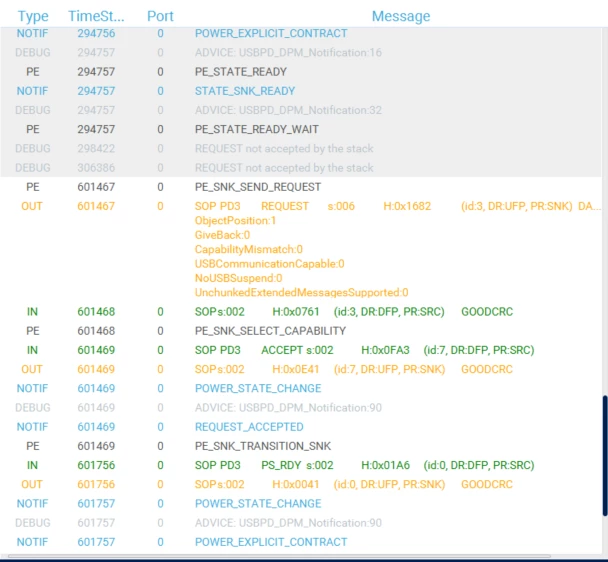
Task: Select POWER_EXPLICIT_CONTRACT at timestamp 601757
Action: pos(271,542)
